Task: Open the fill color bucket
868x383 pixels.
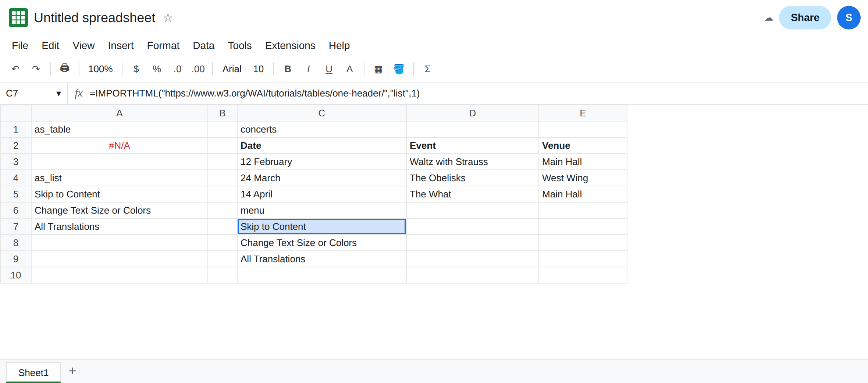Action: click(399, 69)
